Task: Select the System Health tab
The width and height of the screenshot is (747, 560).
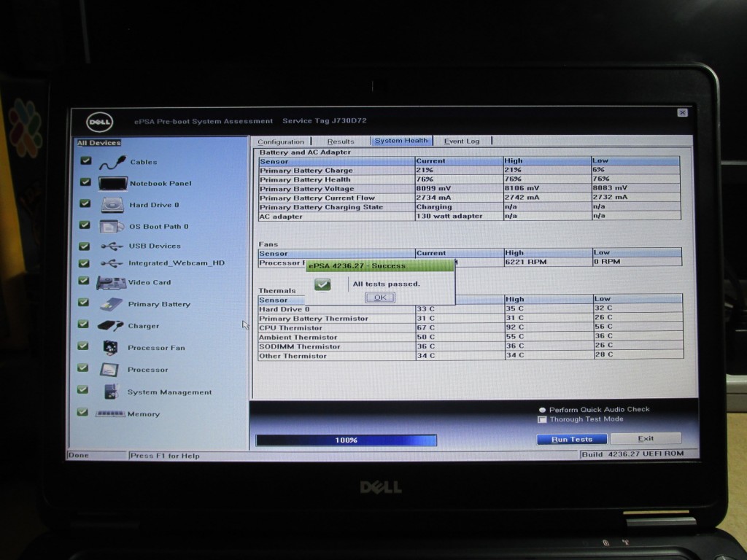Action: pyautogui.click(x=401, y=141)
